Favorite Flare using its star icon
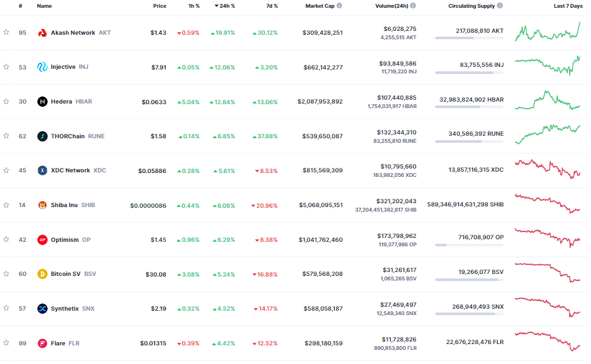The image size is (591, 364). (x=6, y=343)
